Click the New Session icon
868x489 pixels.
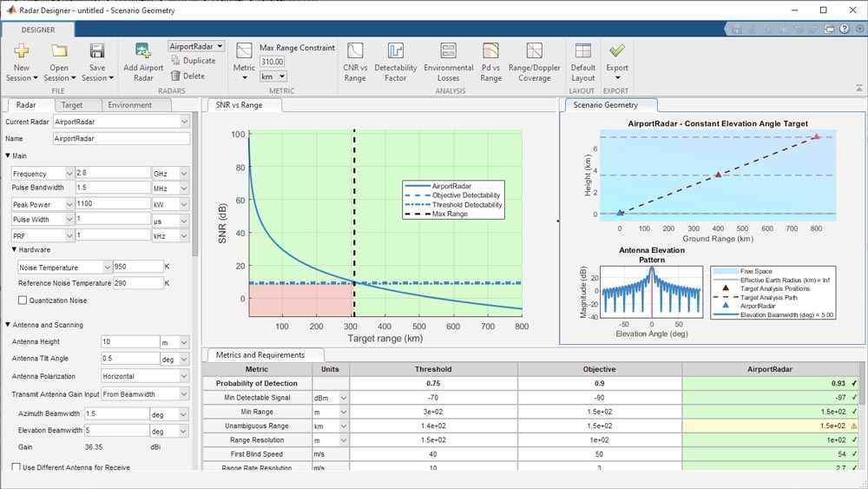click(22, 51)
